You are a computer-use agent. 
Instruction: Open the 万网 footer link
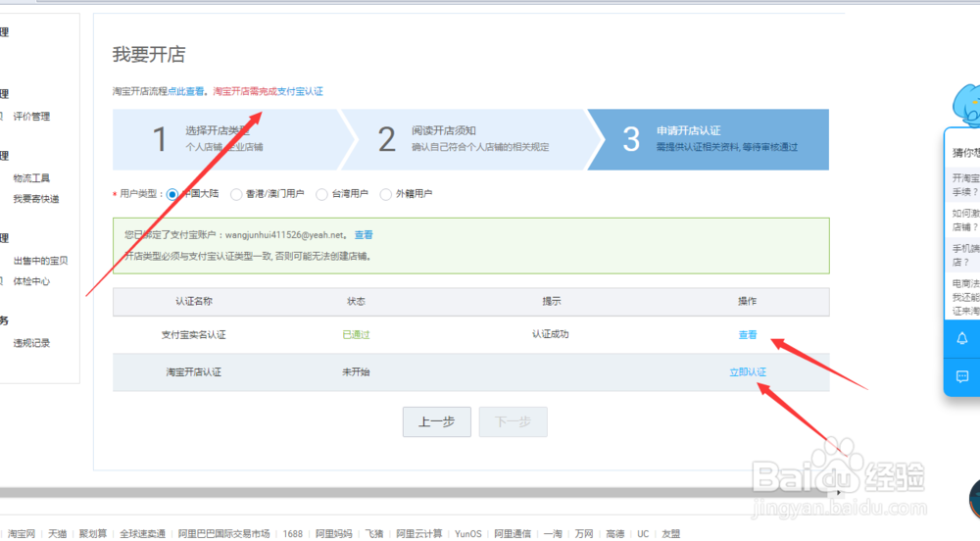tap(584, 533)
